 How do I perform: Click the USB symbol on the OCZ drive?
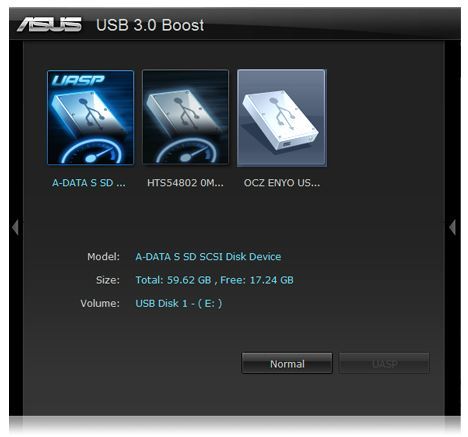[x=282, y=113]
